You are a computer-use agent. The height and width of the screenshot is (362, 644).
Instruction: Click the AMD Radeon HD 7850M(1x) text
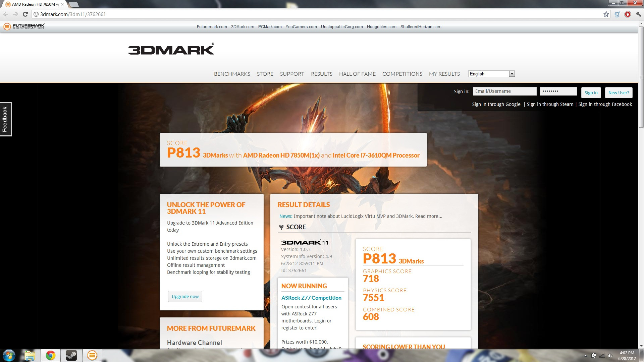(281, 155)
